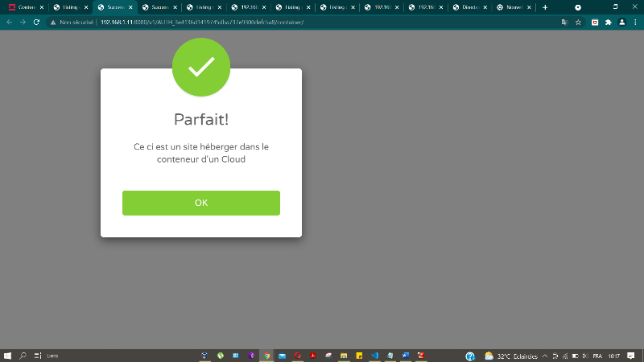Open the Chrome profile avatar
The width and height of the screenshot is (644, 362).
(x=621, y=23)
